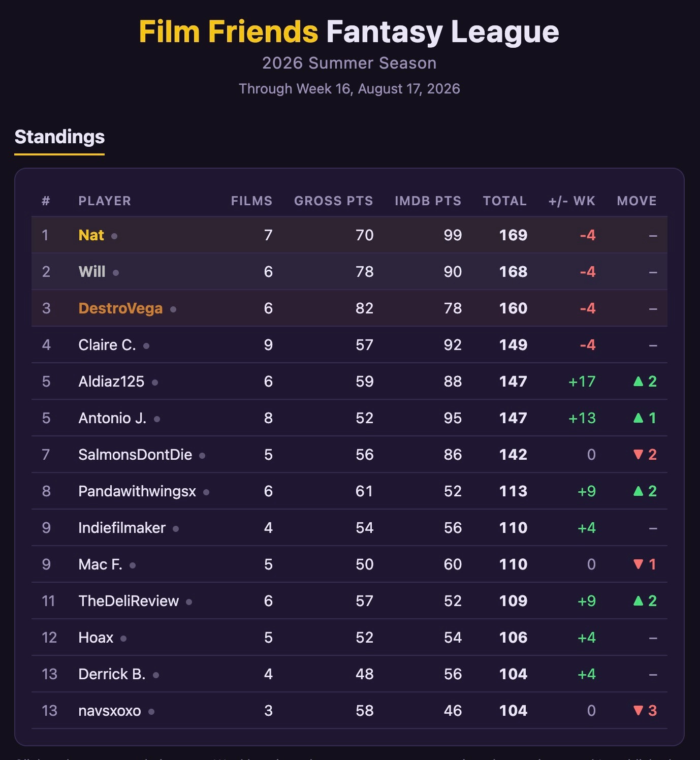700x760 pixels.
Task: Click the up arrow in Pandawithwingsx's row
Action: pyautogui.click(x=639, y=491)
